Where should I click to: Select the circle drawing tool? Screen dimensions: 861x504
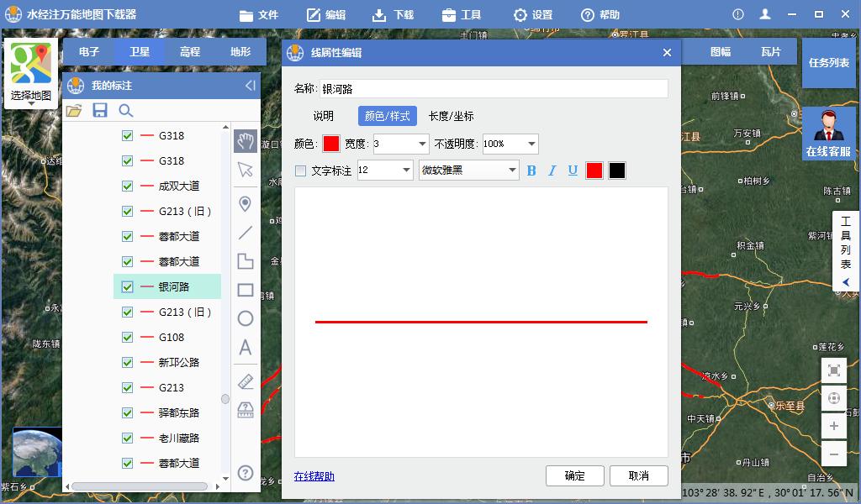coord(245,319)
